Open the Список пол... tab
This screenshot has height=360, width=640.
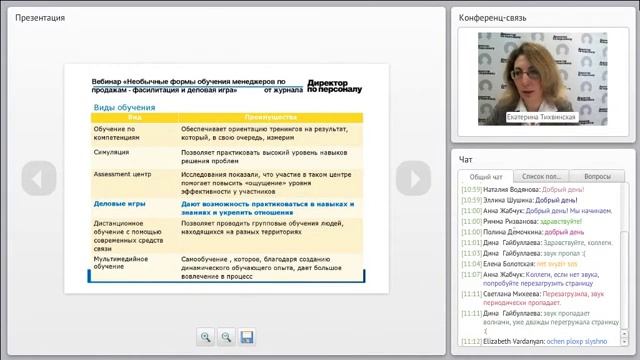click(541, 176)
